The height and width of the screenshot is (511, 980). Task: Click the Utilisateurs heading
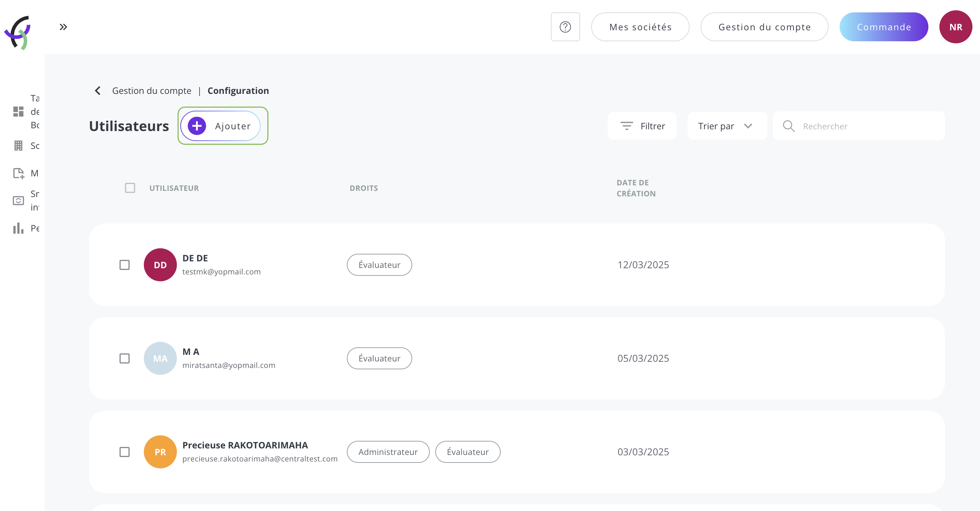pyautogui.click(x=129, y=126)
